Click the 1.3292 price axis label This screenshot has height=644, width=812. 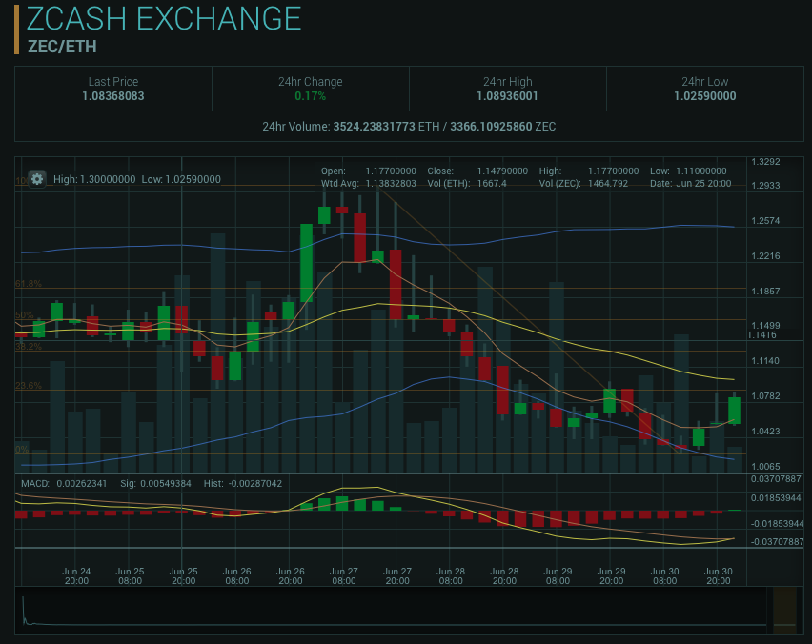765,162
